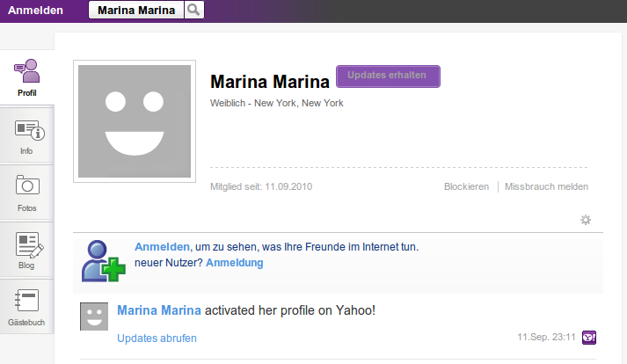Click the Updates abrufen link
This screenshot has height=364, width=627.
pos(157,339)
